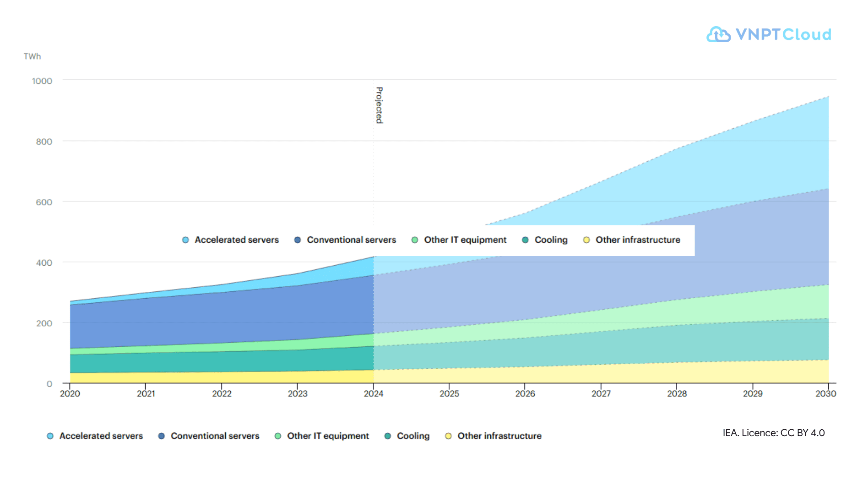
Task: Click the Projected vertical marker label
Action: (x=380, y=105)
